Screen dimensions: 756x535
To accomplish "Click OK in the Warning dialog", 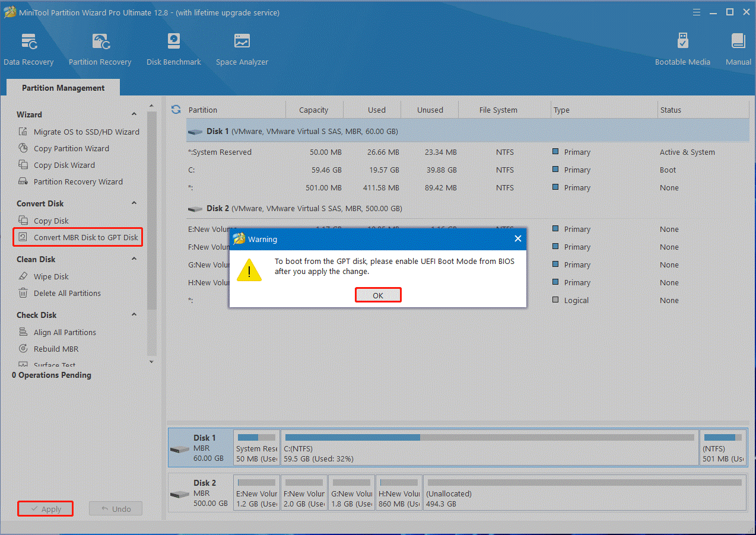I will pyautogui.click(x=378, y=295).
